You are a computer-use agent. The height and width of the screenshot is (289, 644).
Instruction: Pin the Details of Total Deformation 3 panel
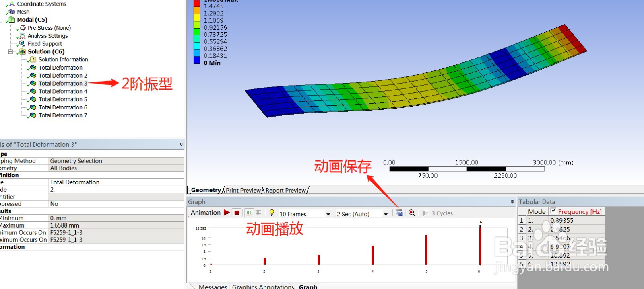tap(181, 144)
